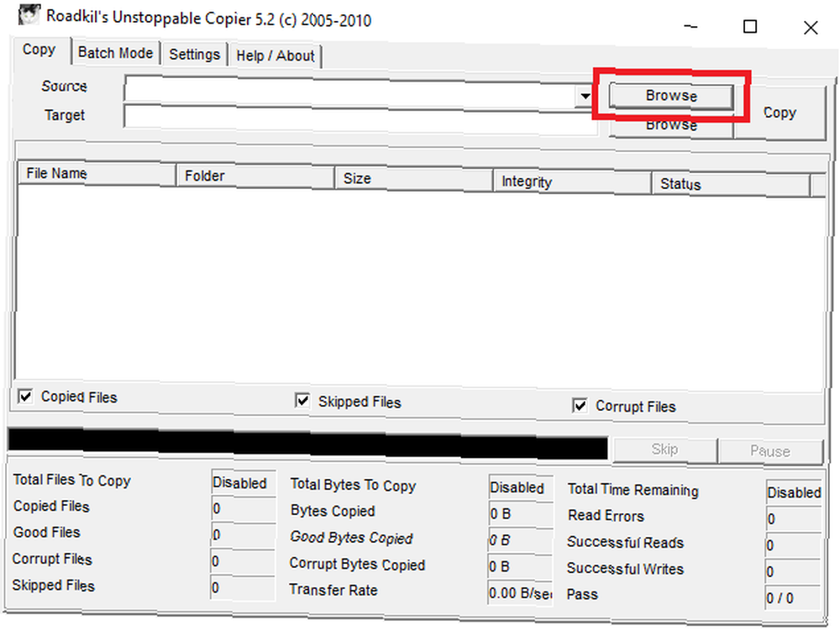Open the Settings tab
This screenshot has width=840, height=631.
pos(195,55)
